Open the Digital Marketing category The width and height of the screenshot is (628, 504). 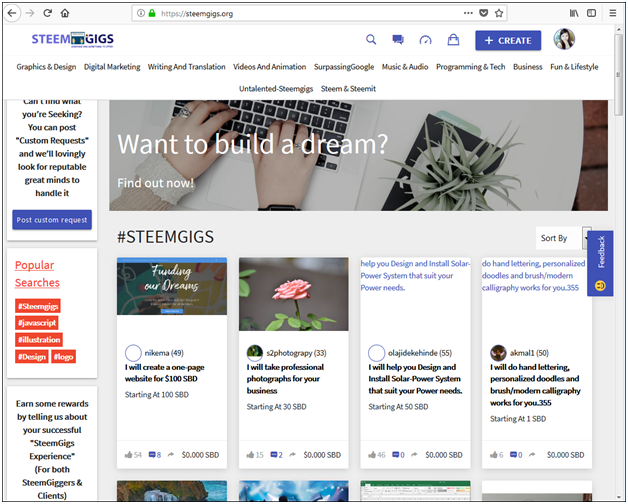[112, 67]
